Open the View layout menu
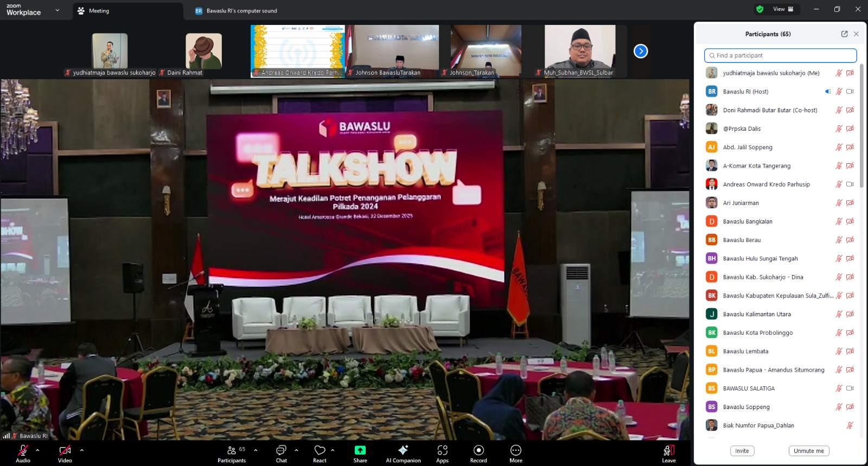The image size is (868, 466). [783, 9]
